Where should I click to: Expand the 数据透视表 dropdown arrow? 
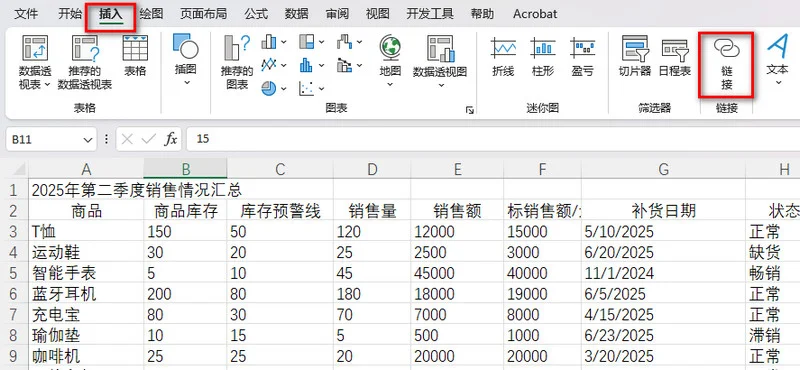[47, 85]
